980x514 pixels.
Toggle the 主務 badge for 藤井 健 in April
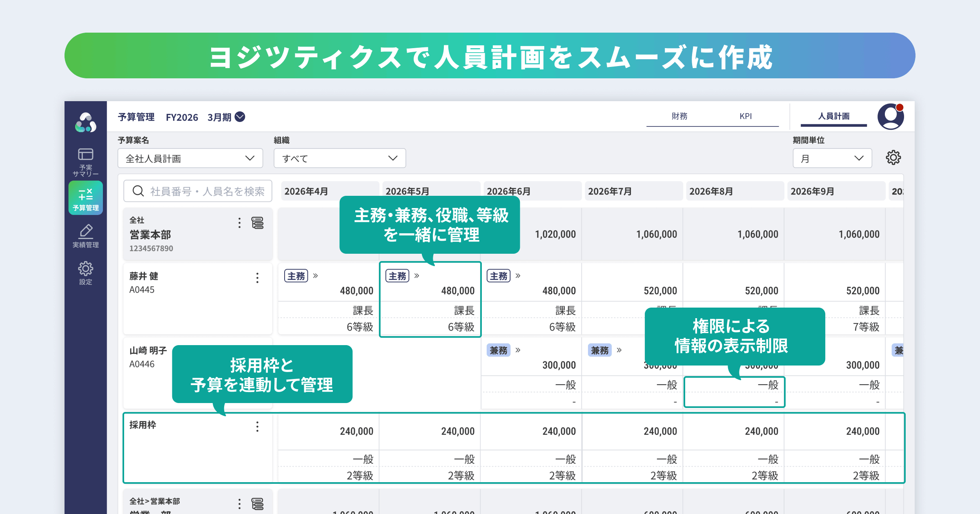click(x=295, y=276)
